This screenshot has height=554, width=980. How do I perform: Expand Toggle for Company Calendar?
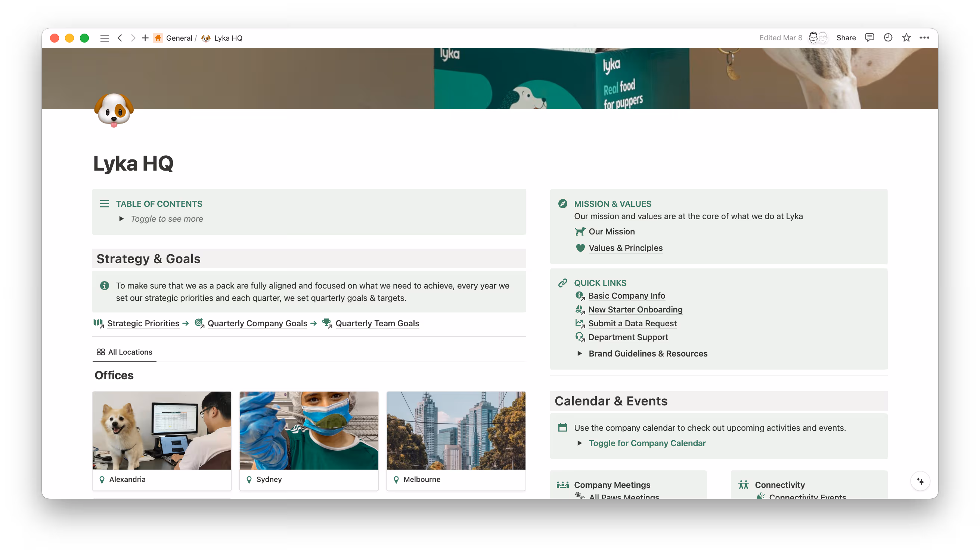[580, 443]
